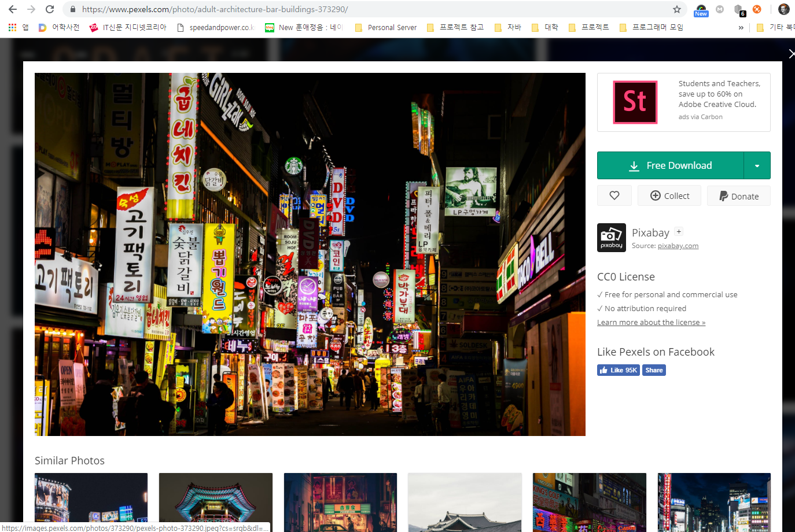
Task: Donate to the photographer via PayPal
Action: pyautogui.click(x=739, y=195)
